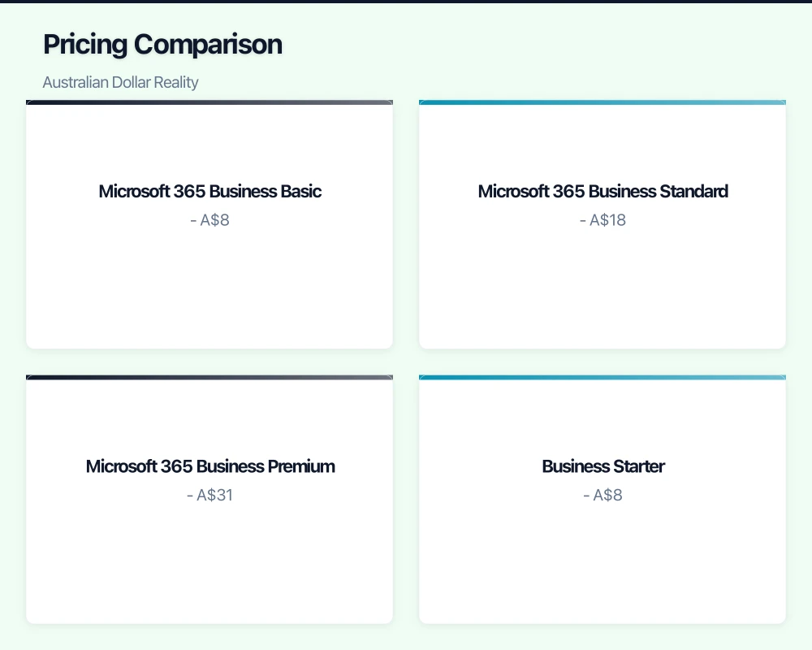Click the dark accent bar atop Business Basic card
Screen dimensions: 812x650
(x=209, y=102)
